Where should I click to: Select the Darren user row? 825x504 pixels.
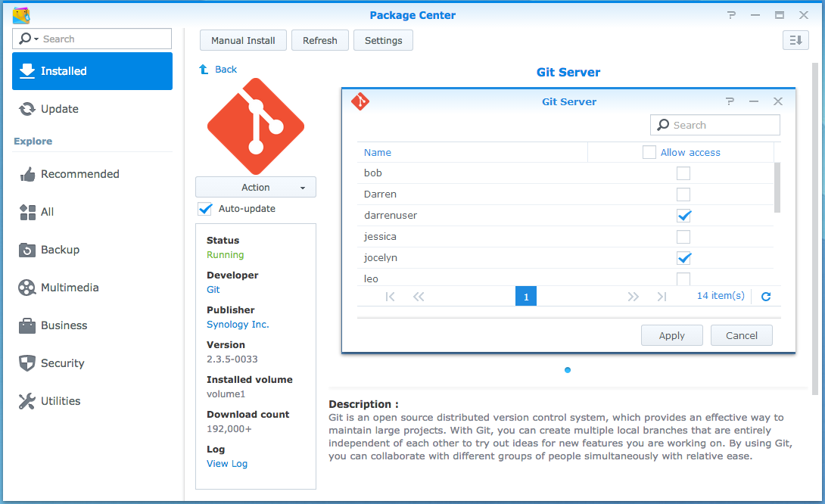pos(565,194)
